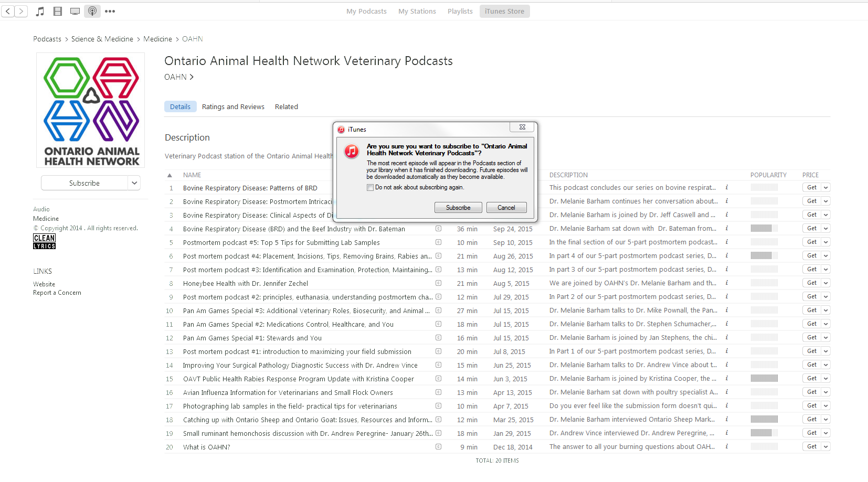Expand Get options for Postmortem podcast #5
This screenshot has width=868, height=482.
click(x=825, y=242)
